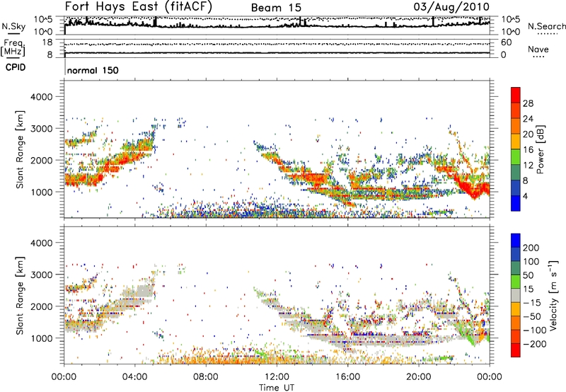The image size is (566, 392).
Task: Click the '12:00' time tick label
Action: point(277,377)
